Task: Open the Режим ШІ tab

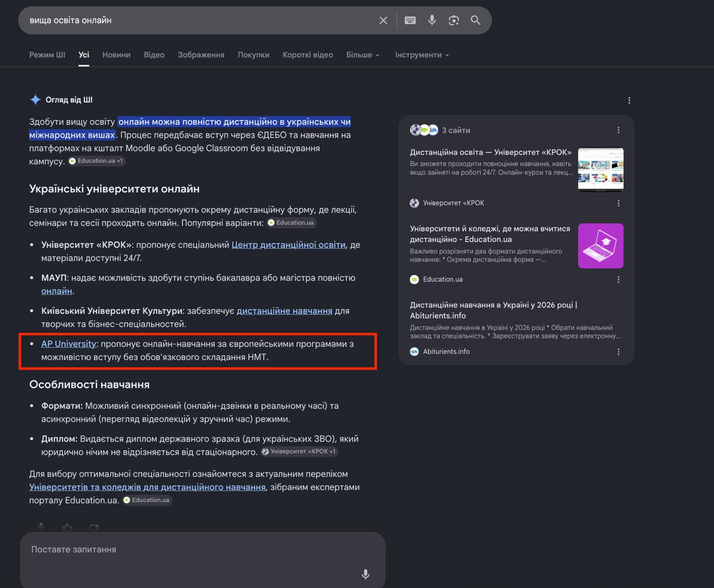Action: 47,55
